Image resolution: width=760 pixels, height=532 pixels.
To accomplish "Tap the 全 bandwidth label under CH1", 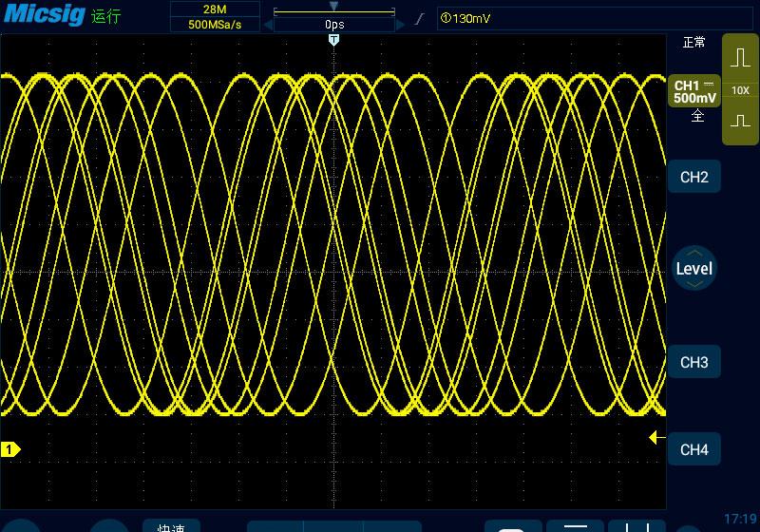I will coord(697,115).
